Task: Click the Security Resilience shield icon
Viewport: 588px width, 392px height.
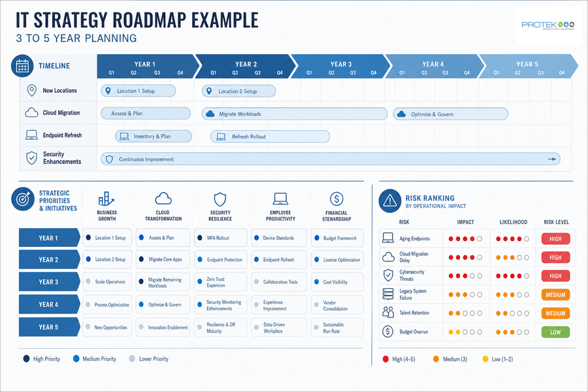Action: point(220,199)
